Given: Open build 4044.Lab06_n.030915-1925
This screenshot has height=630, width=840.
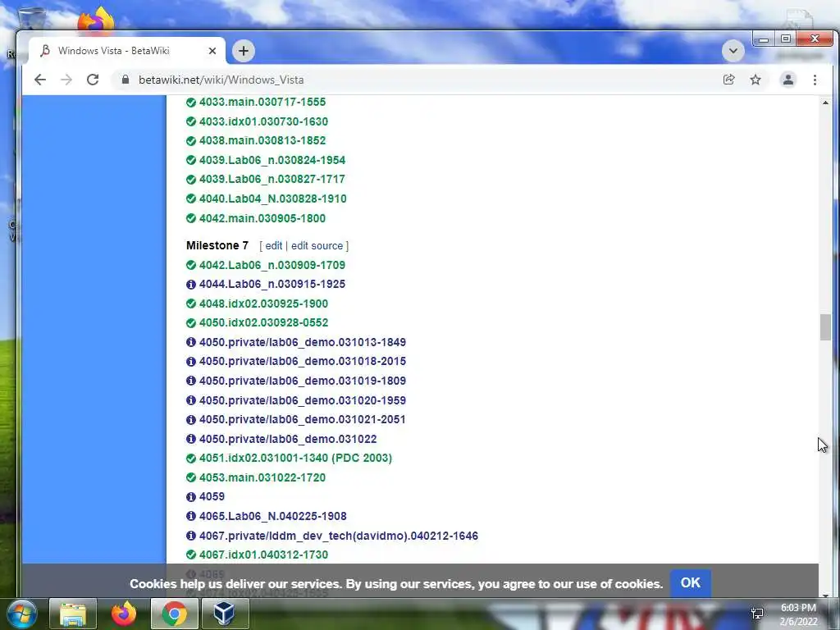Looking at the screenshot, I should point(272,284).
